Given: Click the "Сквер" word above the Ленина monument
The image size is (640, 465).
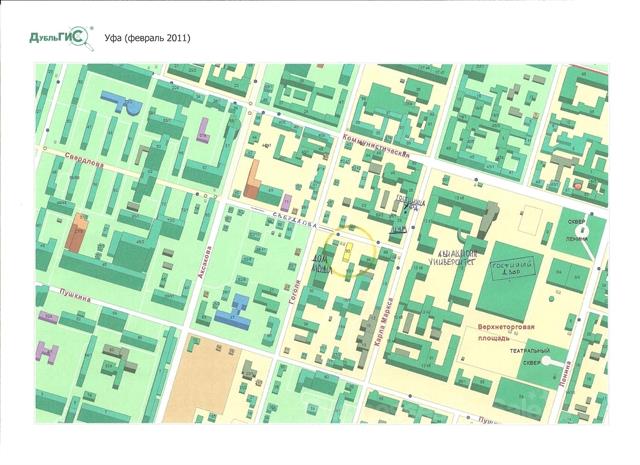Looking at the screenshot, I should (577, 222).
